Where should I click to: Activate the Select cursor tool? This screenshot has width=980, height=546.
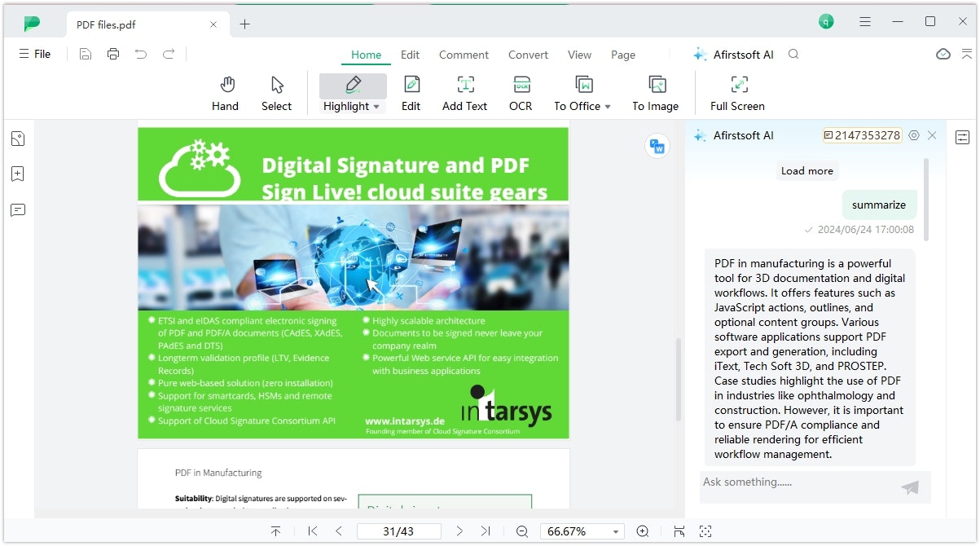[276, 94]
